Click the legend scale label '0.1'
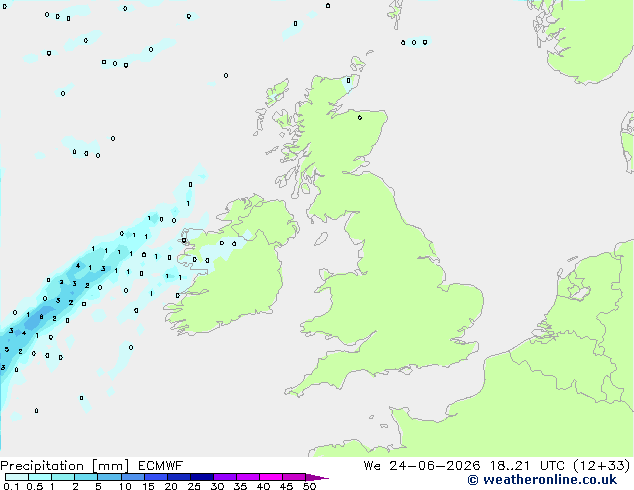The width and height of the screenshot is (634, 490). tap(11, 486)
